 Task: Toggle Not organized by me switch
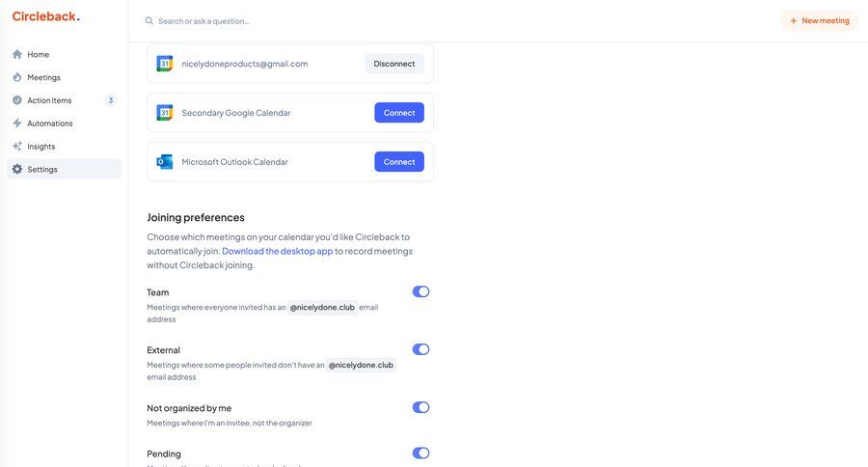click(420, 407)
